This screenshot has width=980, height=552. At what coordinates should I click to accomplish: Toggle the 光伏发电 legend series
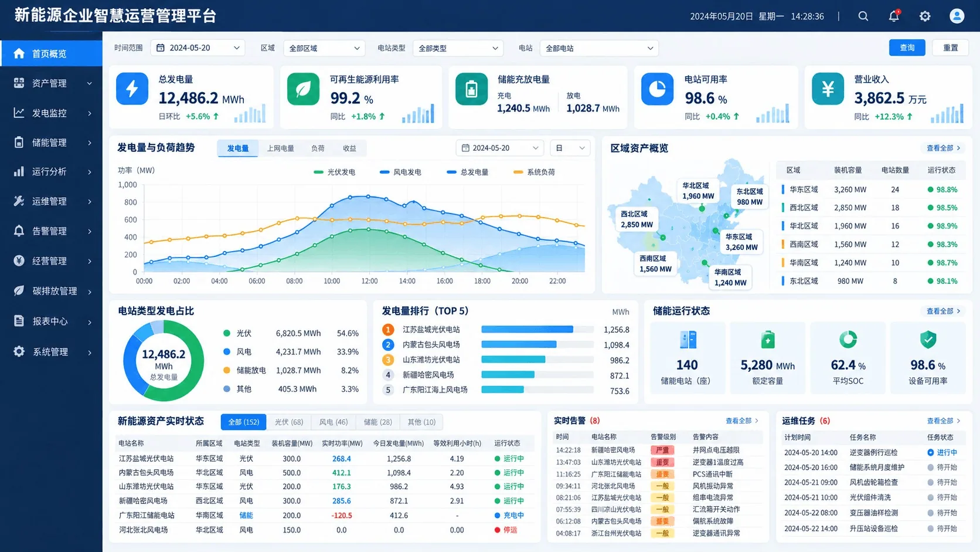click(335, 172)
